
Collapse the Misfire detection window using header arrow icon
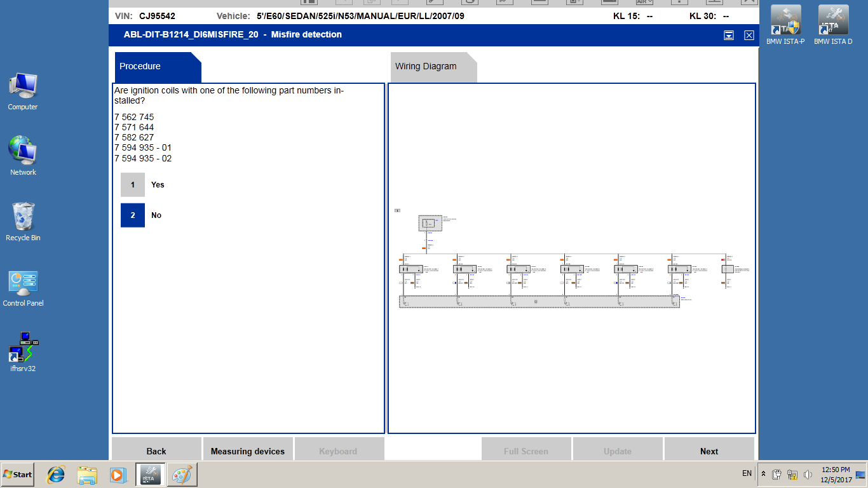tap(729, 36)
